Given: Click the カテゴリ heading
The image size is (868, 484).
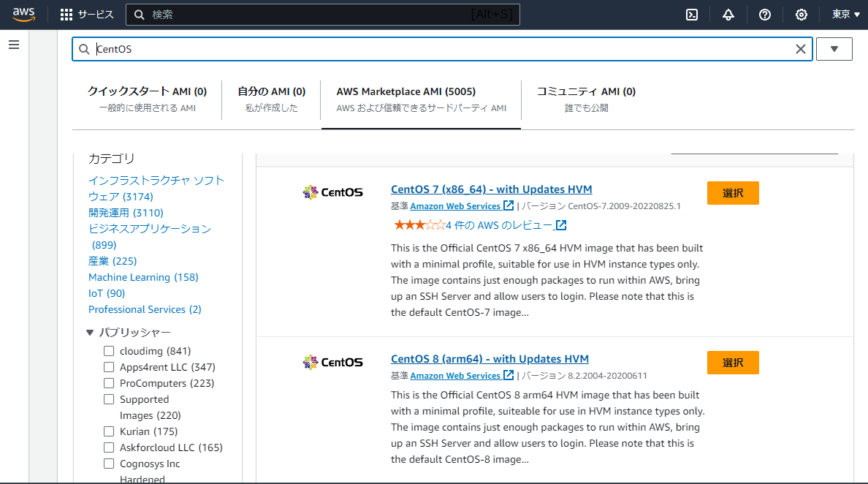Looking at the screenshot, I should [x=111, y=159].
